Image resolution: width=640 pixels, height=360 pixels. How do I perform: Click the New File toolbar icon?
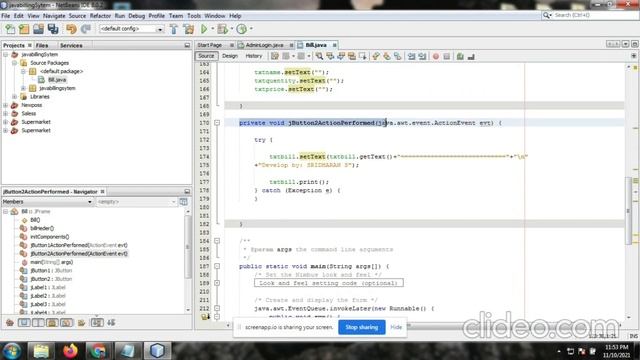coord(10,29)
